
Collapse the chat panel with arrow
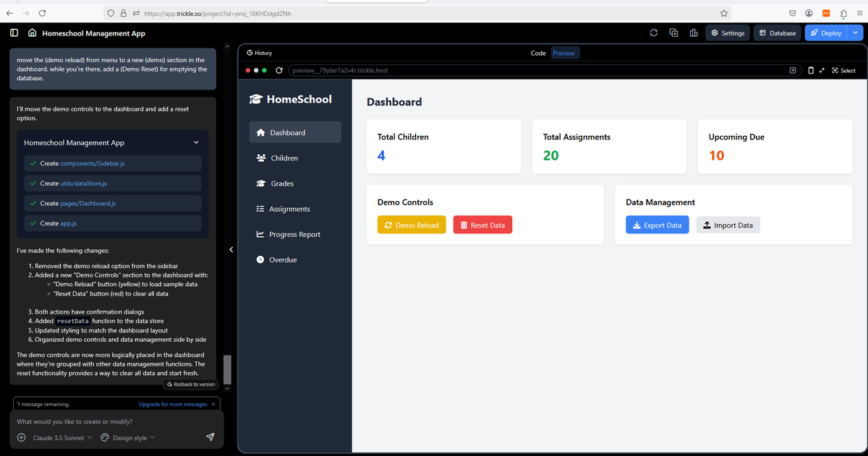pos(231,250)
